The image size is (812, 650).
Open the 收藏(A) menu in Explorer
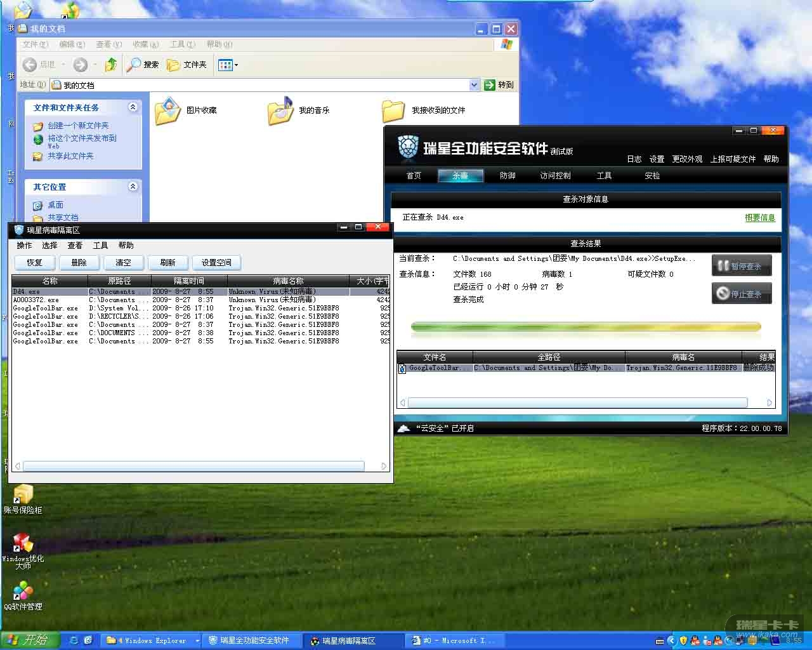click(x=145, y=44)
